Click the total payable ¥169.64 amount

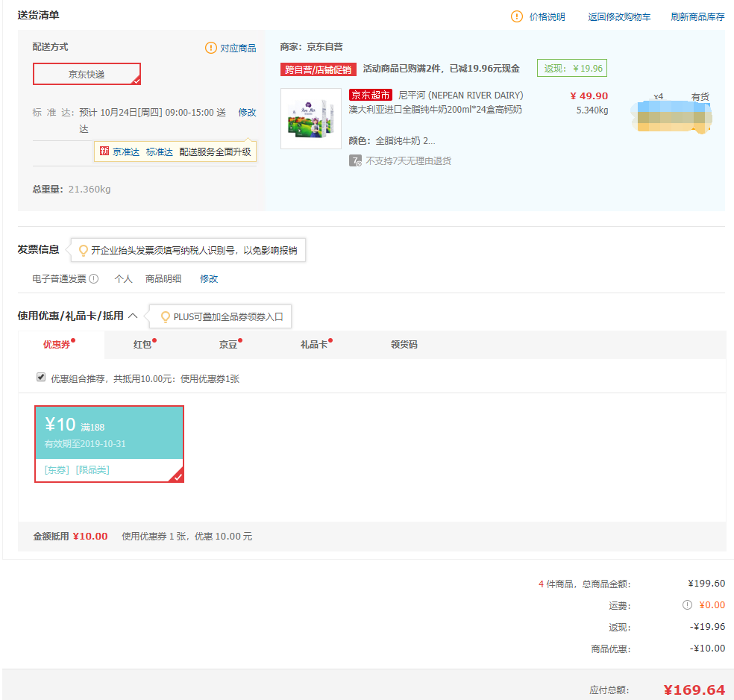point(694,690)
